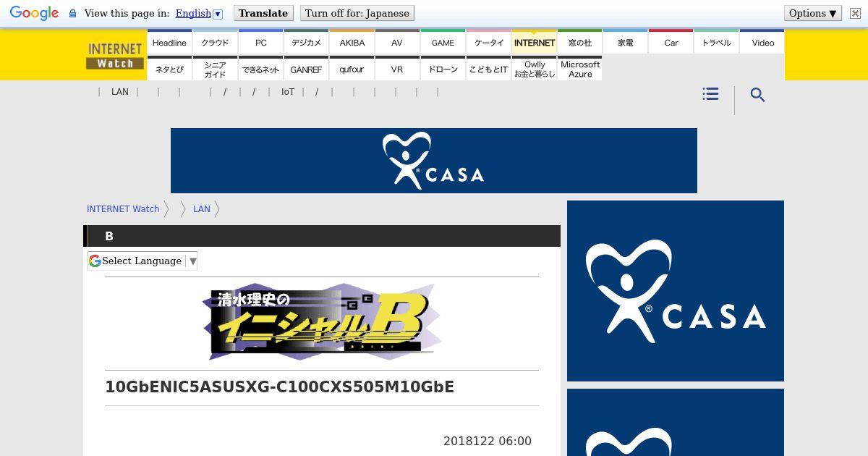Open the Options dropdown menu
868x456 pixels.
pos(813,13)
